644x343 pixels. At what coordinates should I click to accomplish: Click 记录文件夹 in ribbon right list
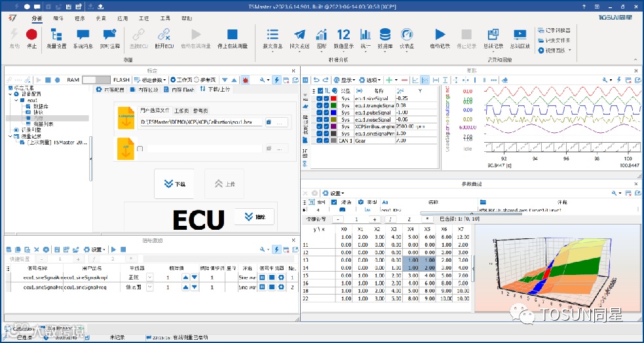(554, 40)
